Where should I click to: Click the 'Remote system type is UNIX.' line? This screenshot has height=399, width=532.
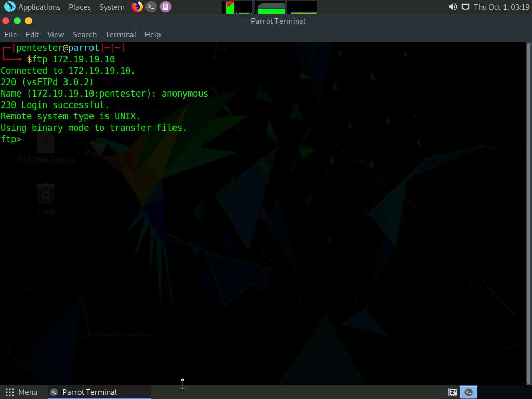coord(70,116)
